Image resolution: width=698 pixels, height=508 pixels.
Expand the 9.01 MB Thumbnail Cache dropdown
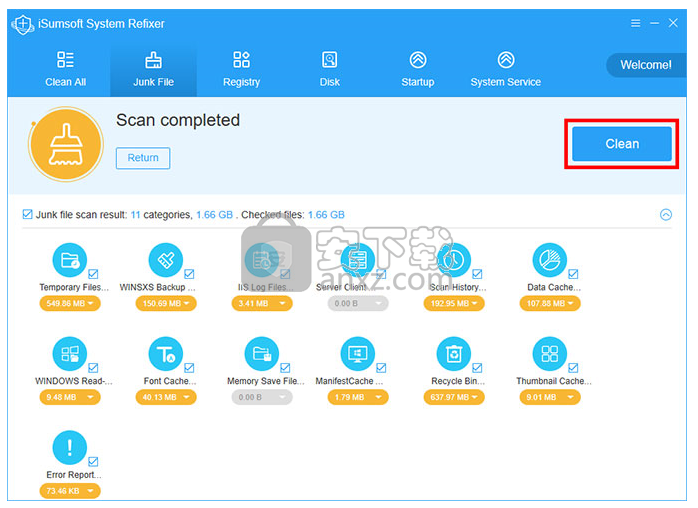(550, 397)
